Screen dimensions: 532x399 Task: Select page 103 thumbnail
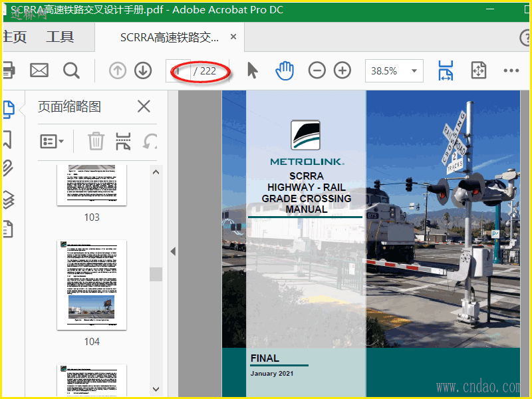pyautogui.click(x=92, y=186)
